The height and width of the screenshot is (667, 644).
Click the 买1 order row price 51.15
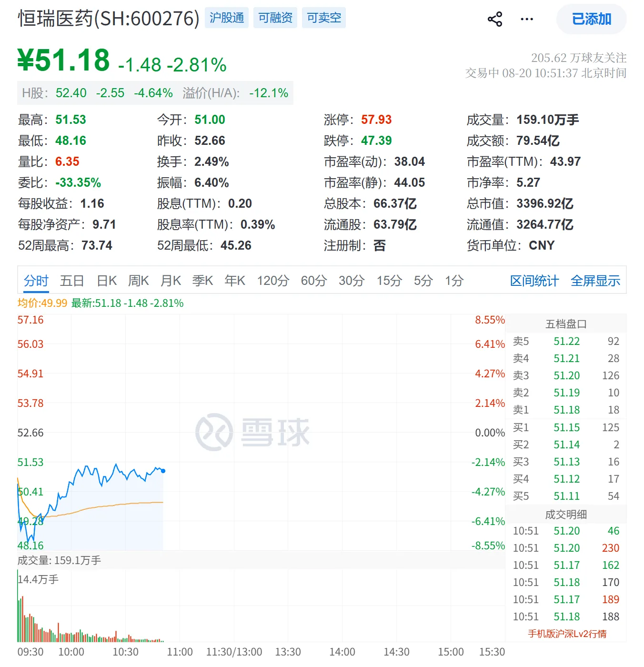566,427
